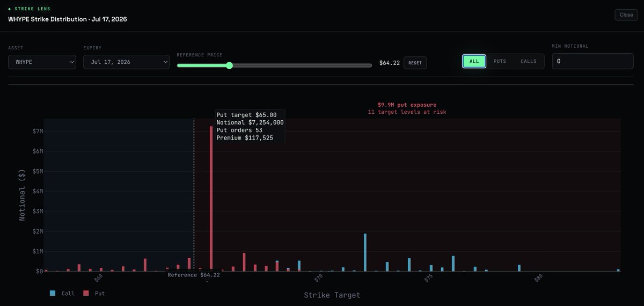Screen dimensions: 644x306
Task: Click the 'Put orders 53' tooltip line
Action: pyautogui.click(x=239, y=130)
